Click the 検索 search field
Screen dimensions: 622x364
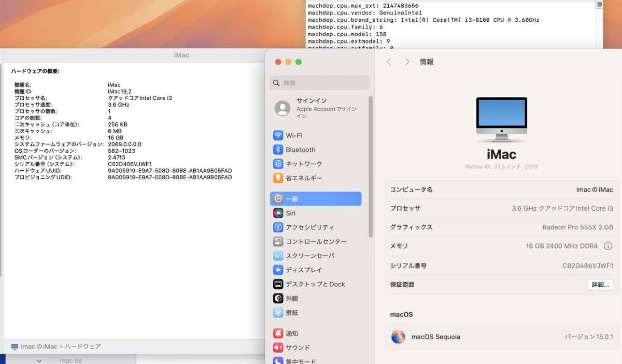coord(319,82)
